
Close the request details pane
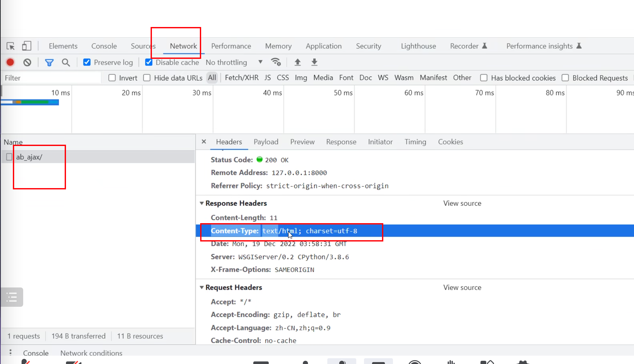coord(204,141)
